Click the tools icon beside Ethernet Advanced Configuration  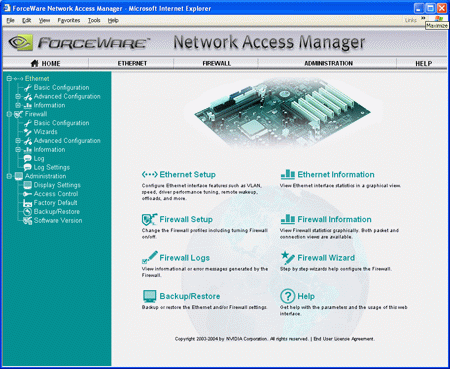click(28, 97)
